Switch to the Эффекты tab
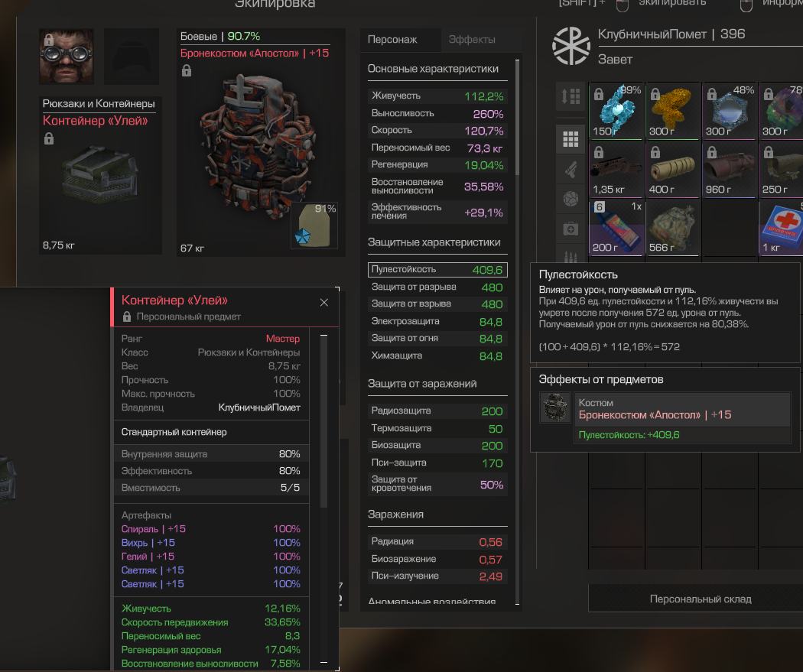This screenshot has width=803, height=672. point(472,40)
